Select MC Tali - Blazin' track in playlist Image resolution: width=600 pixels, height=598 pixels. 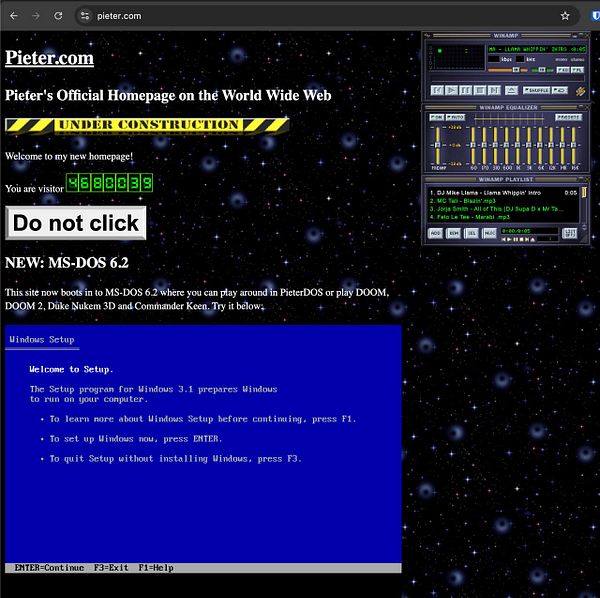(503, 201)
